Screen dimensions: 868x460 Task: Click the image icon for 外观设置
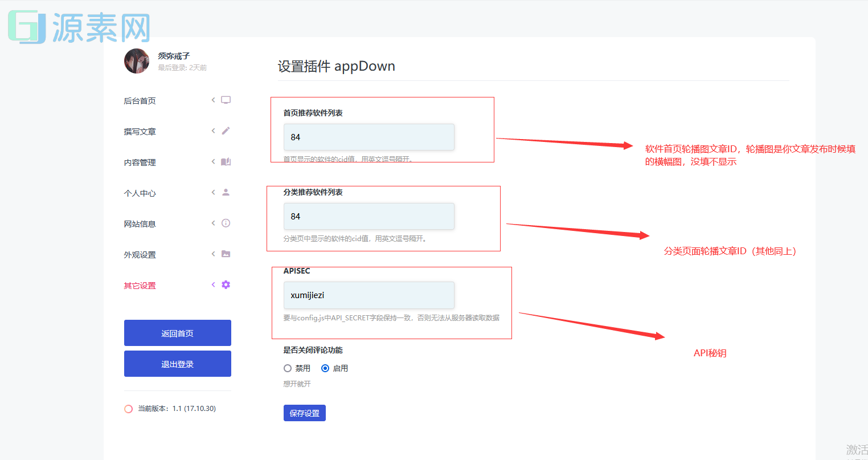click(226, 254)
